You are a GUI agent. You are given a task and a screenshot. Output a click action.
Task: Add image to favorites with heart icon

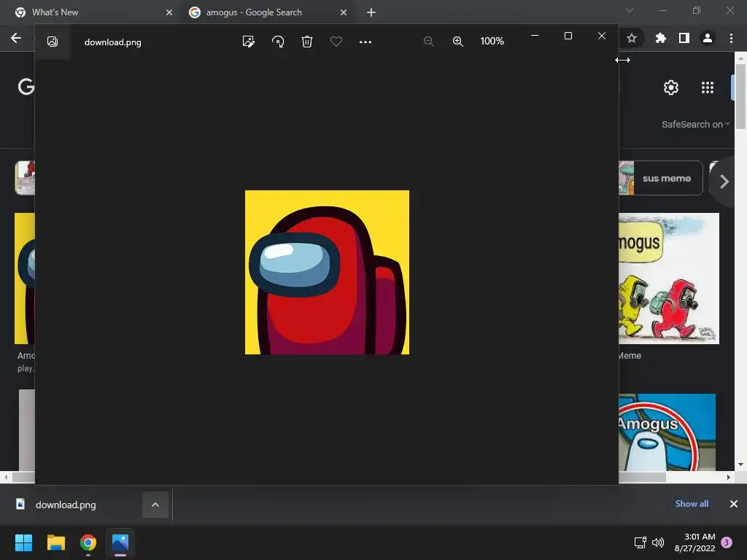pos(336,42)
